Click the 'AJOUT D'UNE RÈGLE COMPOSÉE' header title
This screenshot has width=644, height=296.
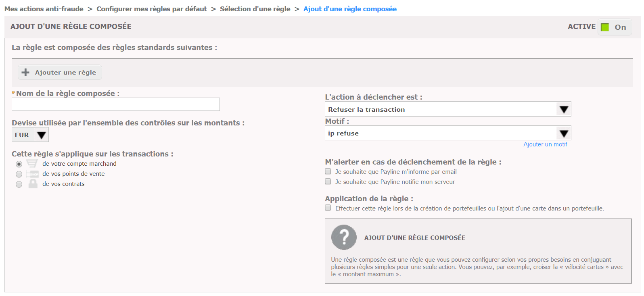pyautogui.click(x=71, y=27)
